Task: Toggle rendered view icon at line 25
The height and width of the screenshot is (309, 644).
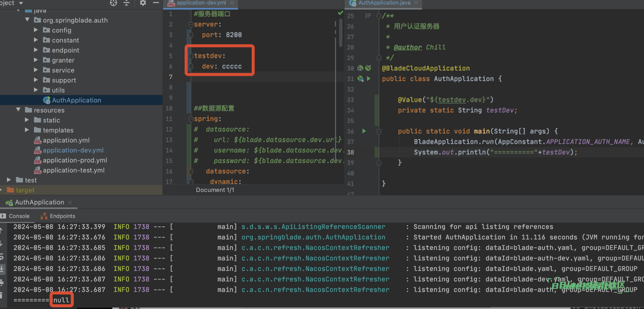Action: click(368, 16)
